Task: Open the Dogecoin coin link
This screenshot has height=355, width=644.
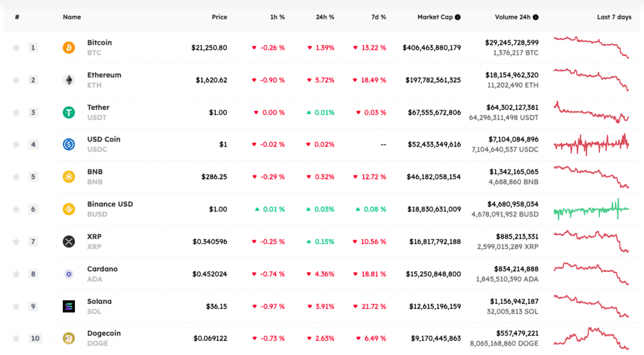Action: pos(104,333)
